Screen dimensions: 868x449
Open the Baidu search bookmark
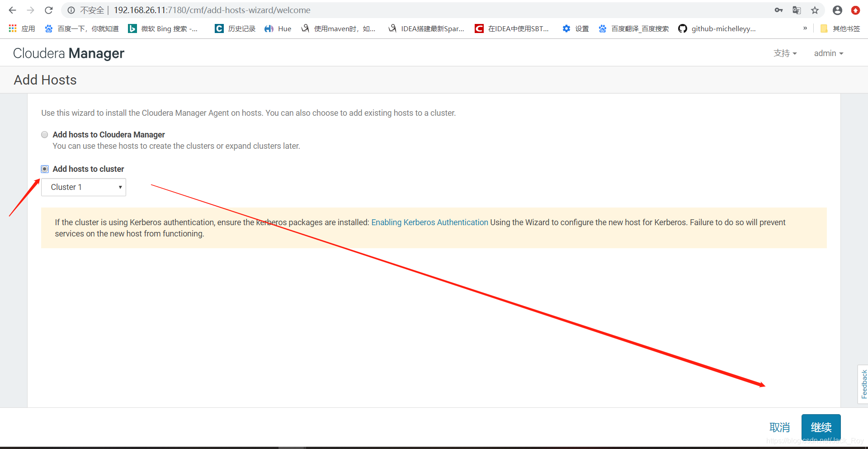point(81,28)
